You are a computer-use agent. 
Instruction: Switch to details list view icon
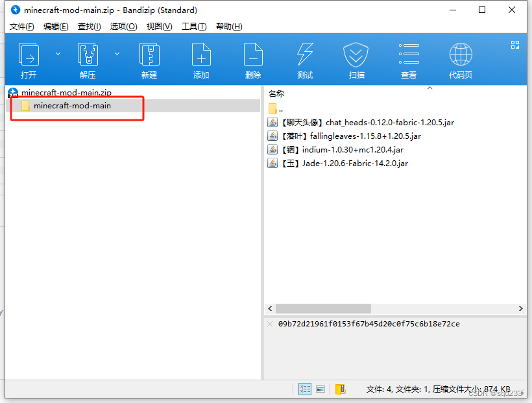point(305,389)
